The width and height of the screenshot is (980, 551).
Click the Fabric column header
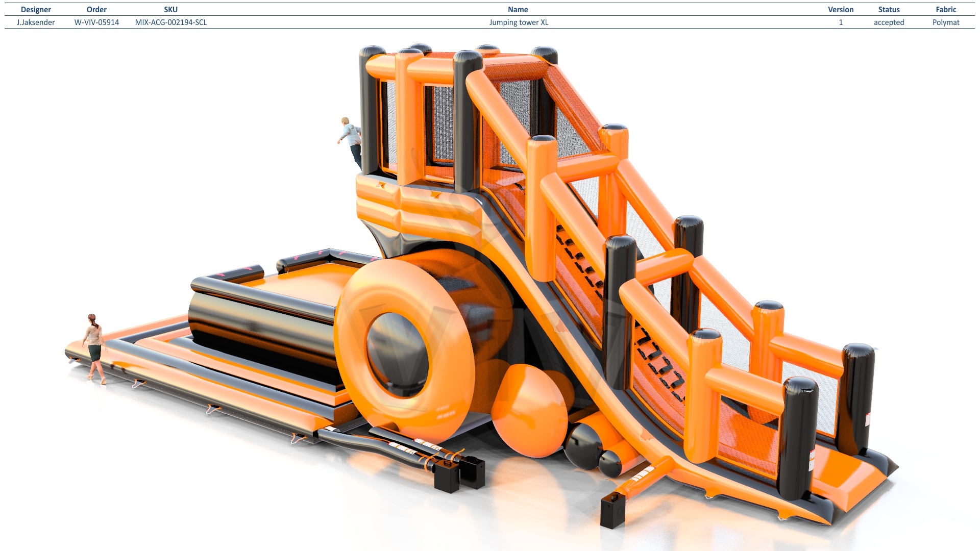click(946, 10)
